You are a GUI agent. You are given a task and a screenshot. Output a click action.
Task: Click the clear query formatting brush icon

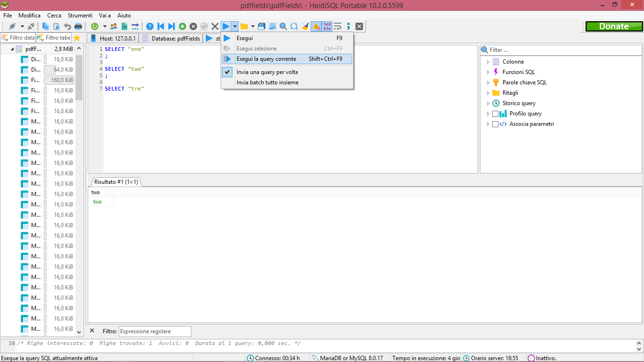click(305, 26)
